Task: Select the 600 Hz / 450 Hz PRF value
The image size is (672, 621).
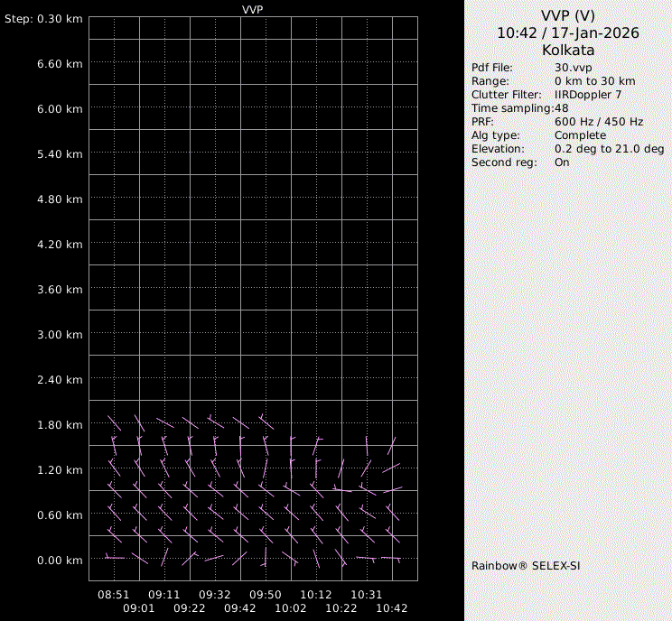Action: (x=599, y=122)
